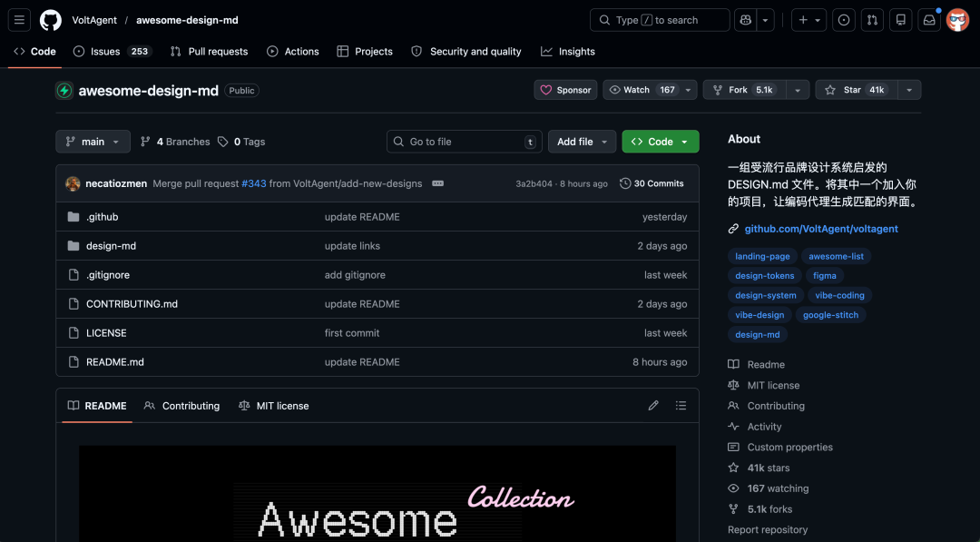
Task: Open GitHub home via the Octocat logo
Action: [50, 19]
